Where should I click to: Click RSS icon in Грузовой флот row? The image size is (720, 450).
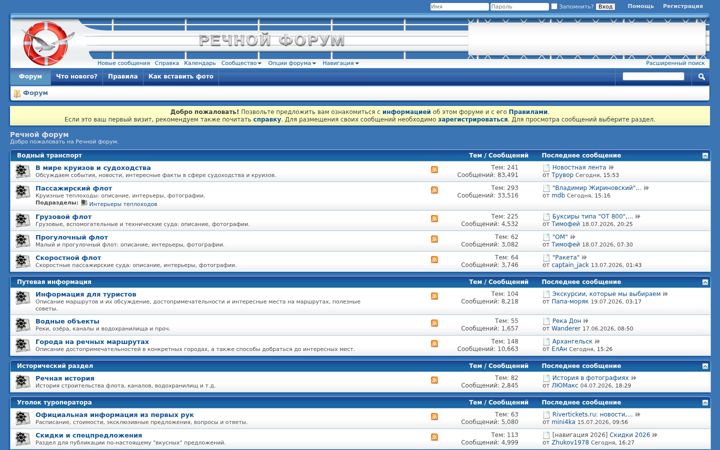pyautogui.click(x=434, y=219)
